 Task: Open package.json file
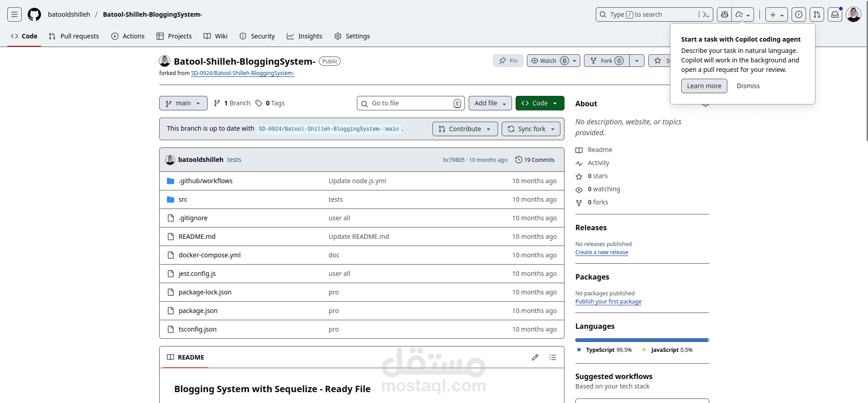click(x=198, y=311)
